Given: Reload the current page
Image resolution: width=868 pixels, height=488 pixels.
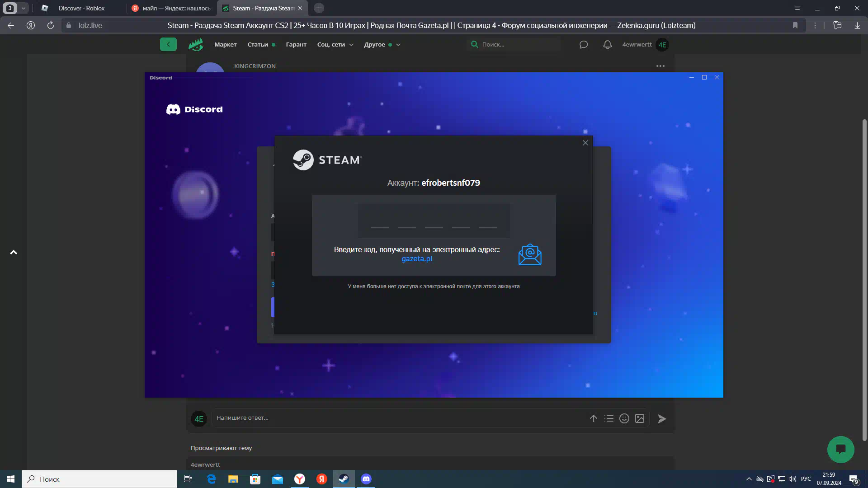Looking at the screenshot, I should pos(51,25).
